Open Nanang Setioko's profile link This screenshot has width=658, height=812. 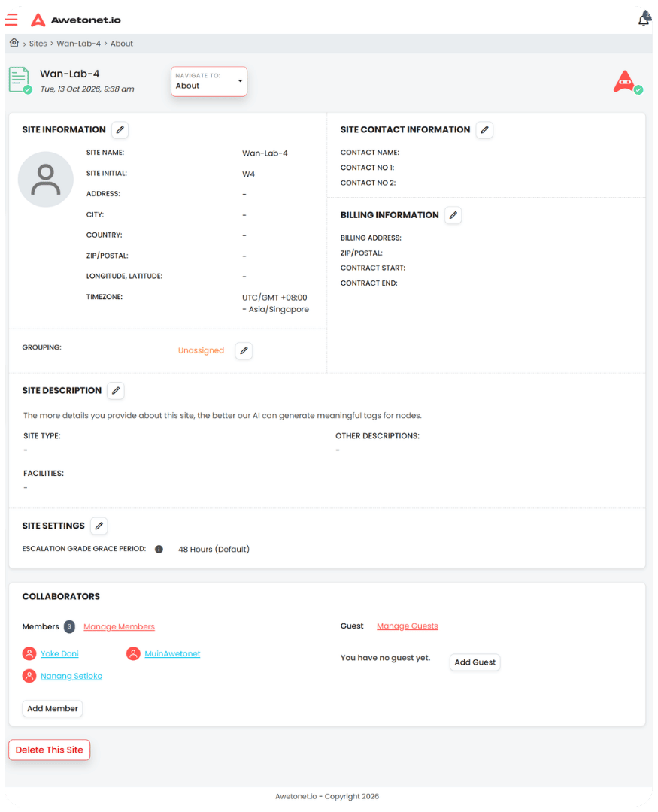(71, 676)
